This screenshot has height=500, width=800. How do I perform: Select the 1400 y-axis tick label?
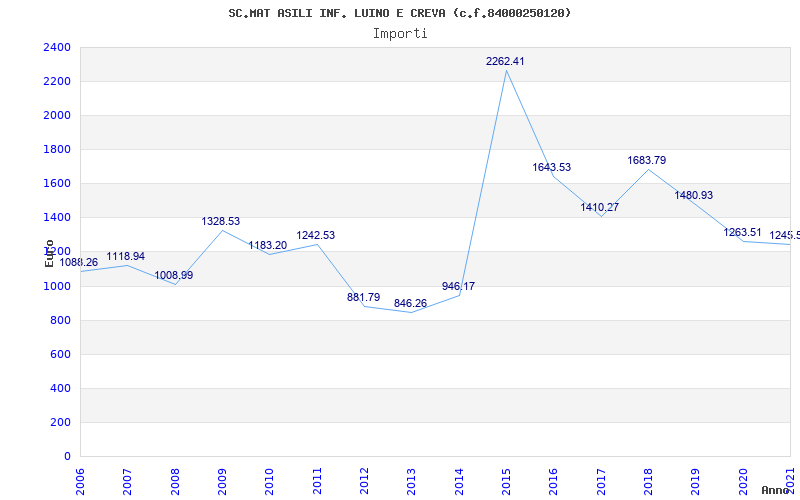point(57,217)
